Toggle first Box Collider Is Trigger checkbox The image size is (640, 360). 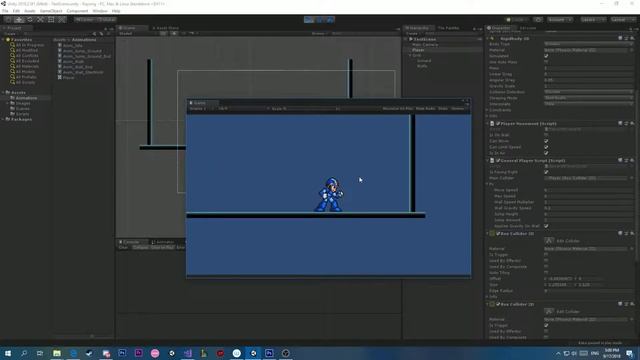click(546, 254)
